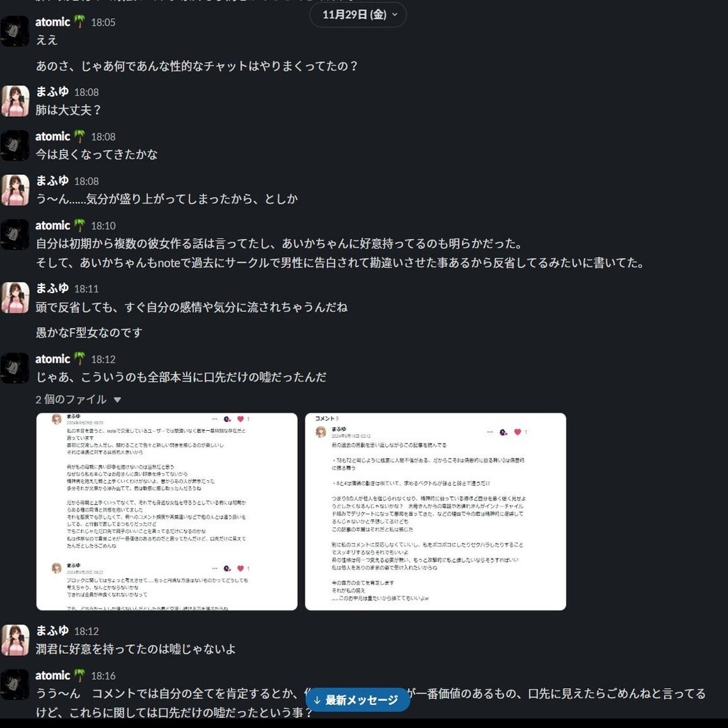Click the palm tree emoji beside atomic 18:08

pos(80,136)
